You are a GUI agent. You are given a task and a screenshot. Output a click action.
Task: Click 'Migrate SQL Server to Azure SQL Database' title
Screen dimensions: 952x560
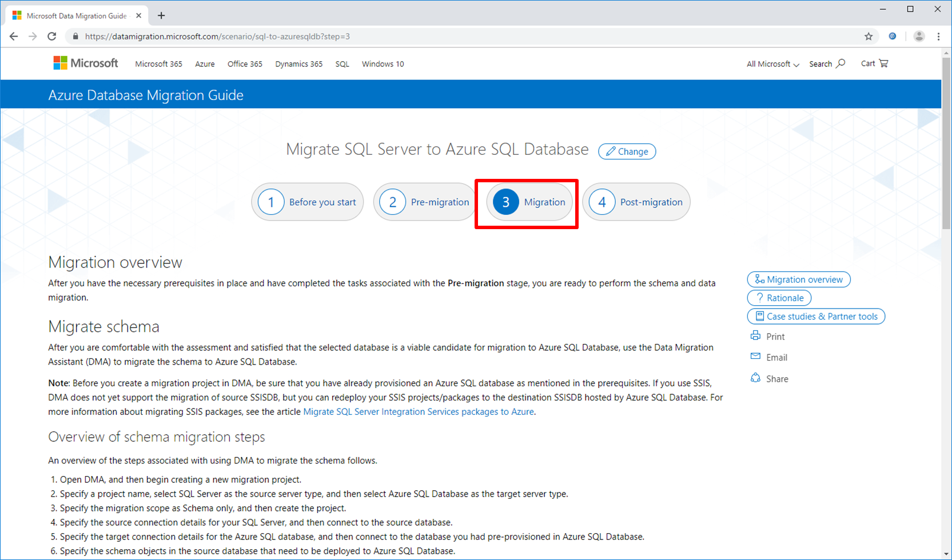pyautogui.click(x=437, y=149)
